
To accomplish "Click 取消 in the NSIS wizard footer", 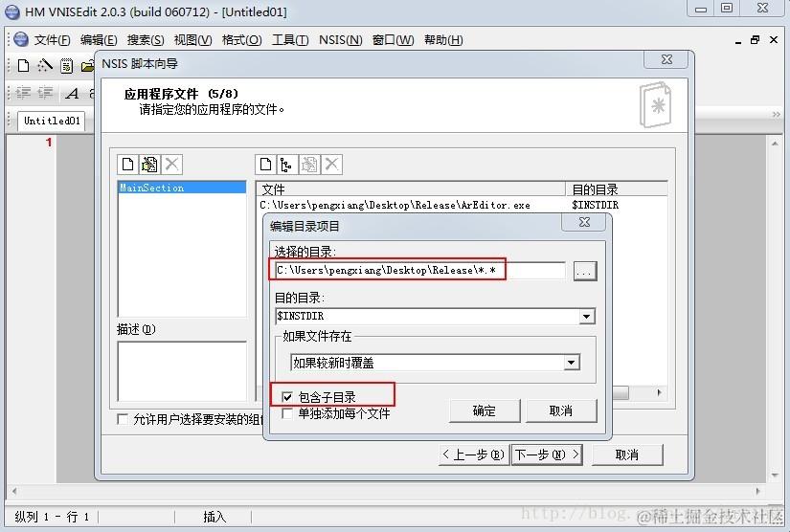I will 627,454.
